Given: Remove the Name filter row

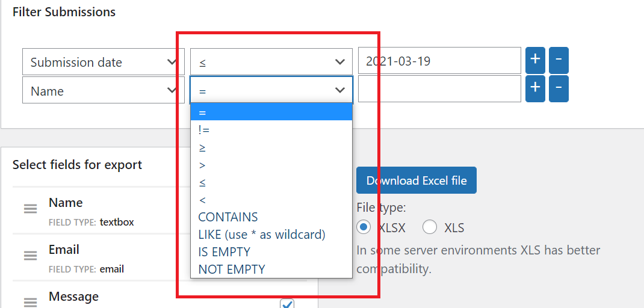Looking at the screenshot, I should pos(559,88).
